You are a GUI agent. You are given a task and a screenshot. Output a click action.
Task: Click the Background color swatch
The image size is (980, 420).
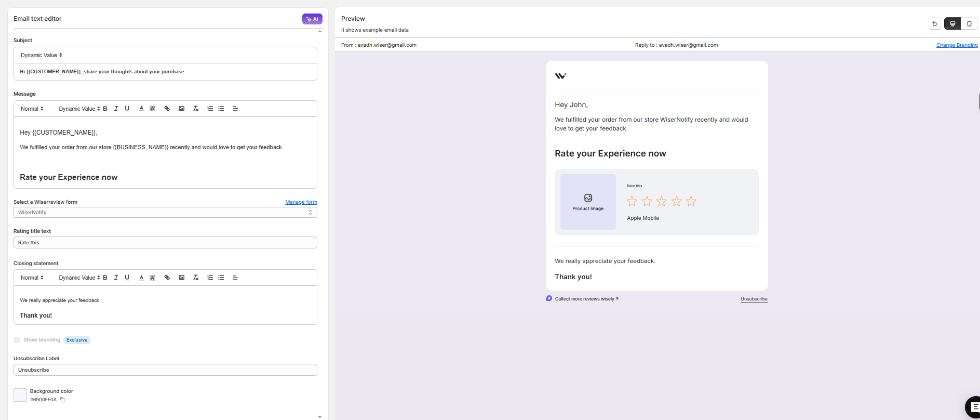tap(20, 395)
